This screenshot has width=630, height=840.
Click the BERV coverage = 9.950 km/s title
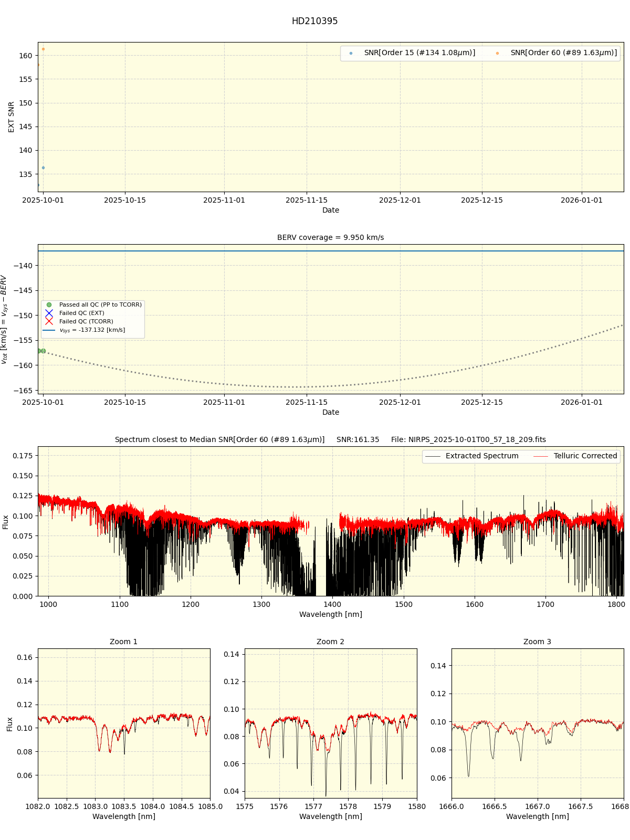(x=330, y=237)
